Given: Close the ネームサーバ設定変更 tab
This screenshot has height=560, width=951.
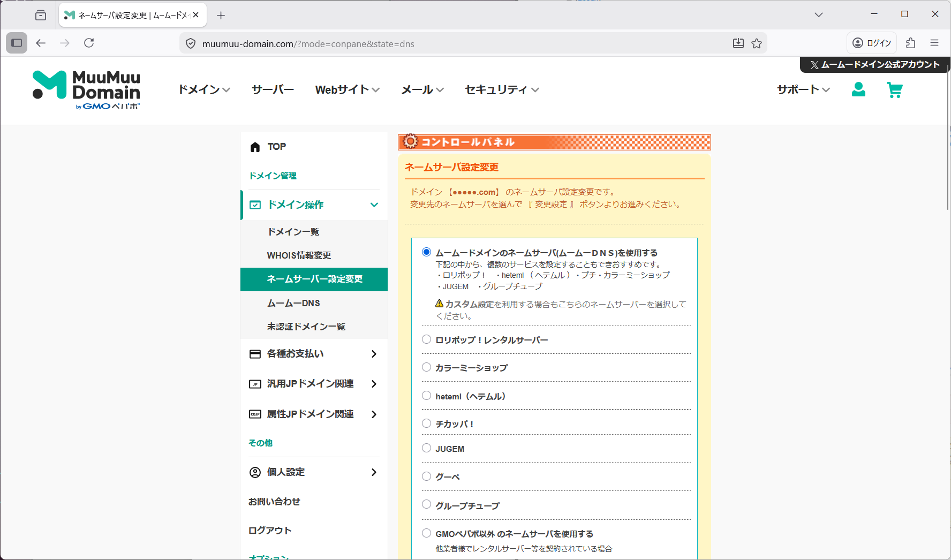Looking at the screenshot, I should tap(196, 15).
